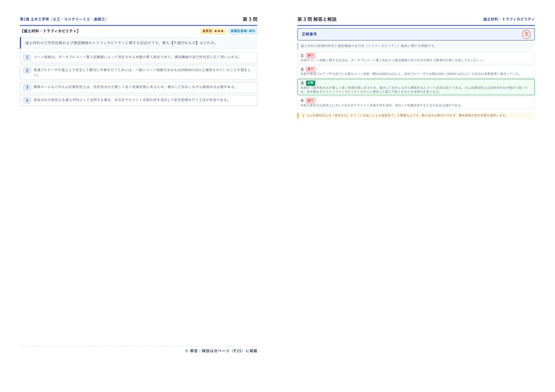Select the ④ number badge in the question choices
Viewport: 555px width, 392px height.
[27, 100]
